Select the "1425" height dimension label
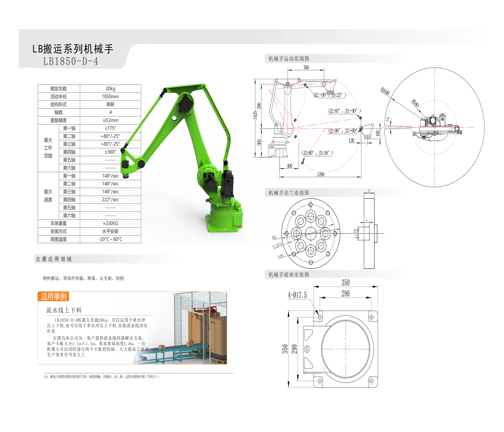This screenshot has width=504, height=432. point(255,115)
